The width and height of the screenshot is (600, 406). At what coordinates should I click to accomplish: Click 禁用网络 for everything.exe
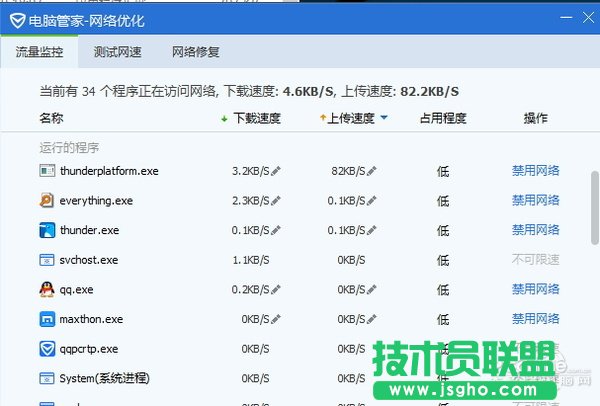point(536,200)
